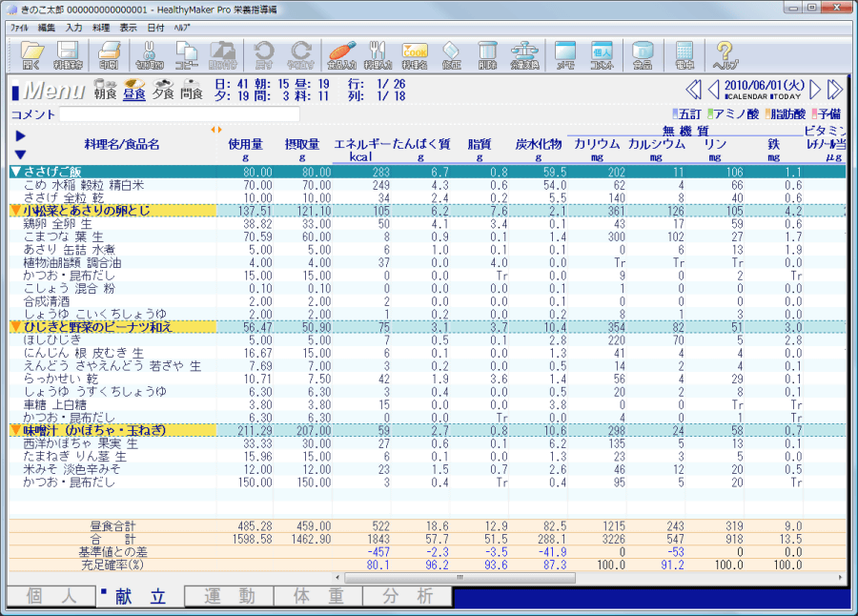This screenshot has width=858, height=616.
Task: Click the right-pointing blue triangle above the list
Action: (x=20, y=136)
